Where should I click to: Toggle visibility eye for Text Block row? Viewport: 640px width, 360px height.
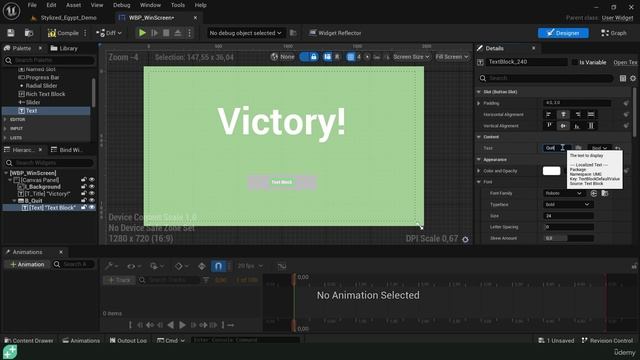pyautogui.click(x=92, y=207)
